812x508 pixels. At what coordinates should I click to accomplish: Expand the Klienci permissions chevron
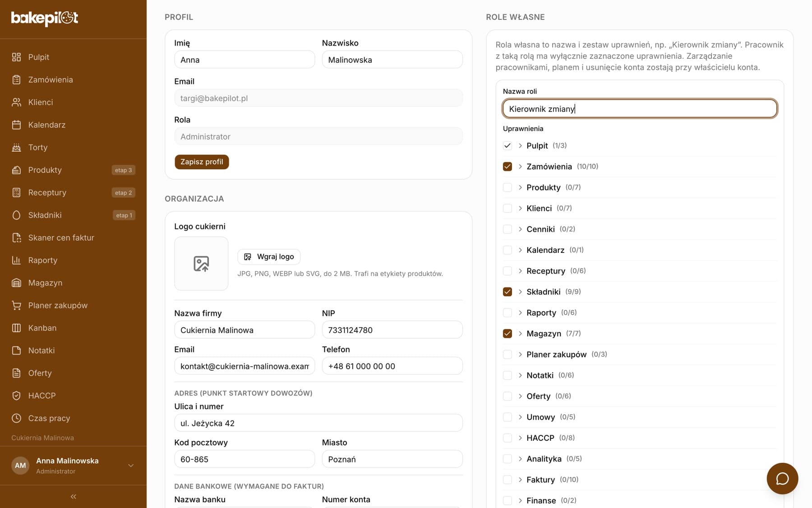[x=520, y=208]
